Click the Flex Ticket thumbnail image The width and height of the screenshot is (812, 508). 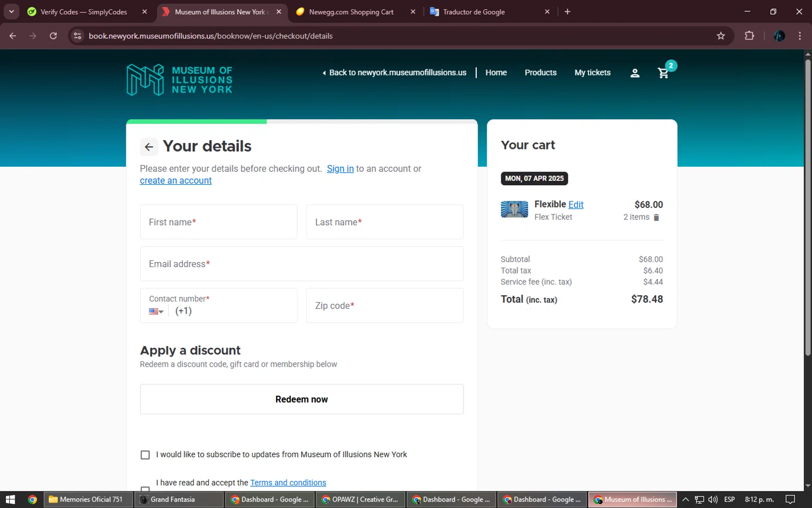514,209
